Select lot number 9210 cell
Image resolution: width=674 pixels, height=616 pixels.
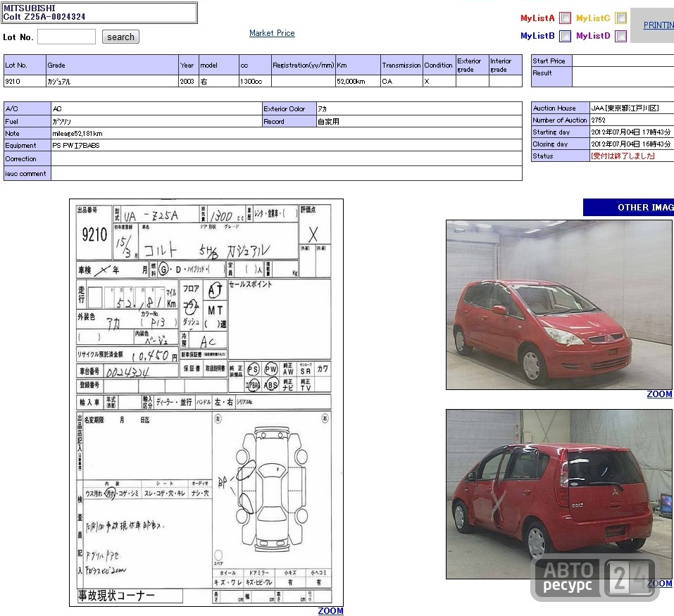[25, 81]
